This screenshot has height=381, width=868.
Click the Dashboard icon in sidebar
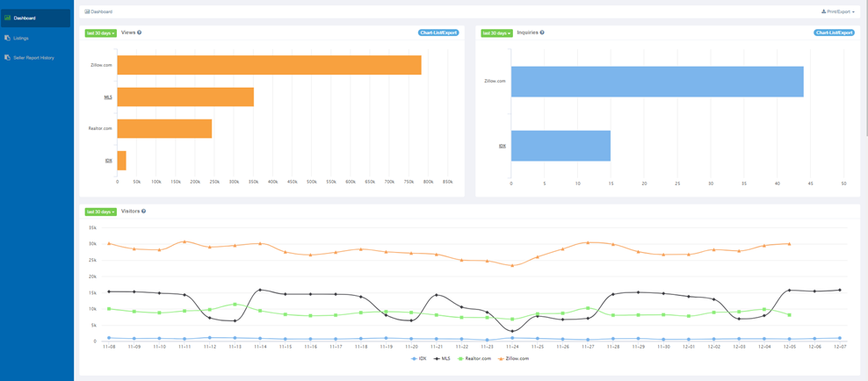pos(7,18)
